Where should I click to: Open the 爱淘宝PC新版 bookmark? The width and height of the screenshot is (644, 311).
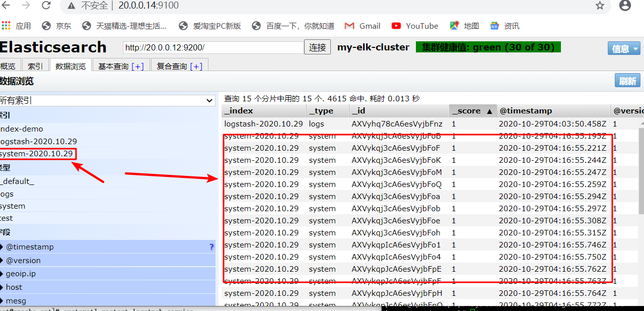(210, 26)
